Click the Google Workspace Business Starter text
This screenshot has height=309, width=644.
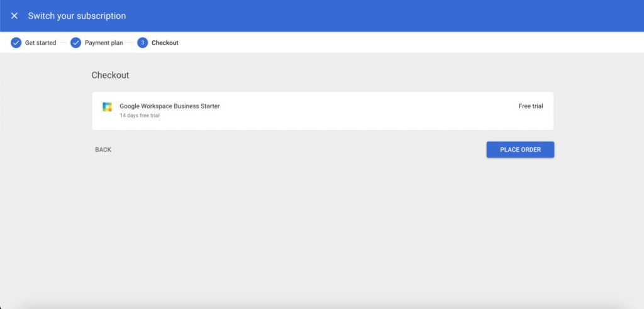coord(170,106)
